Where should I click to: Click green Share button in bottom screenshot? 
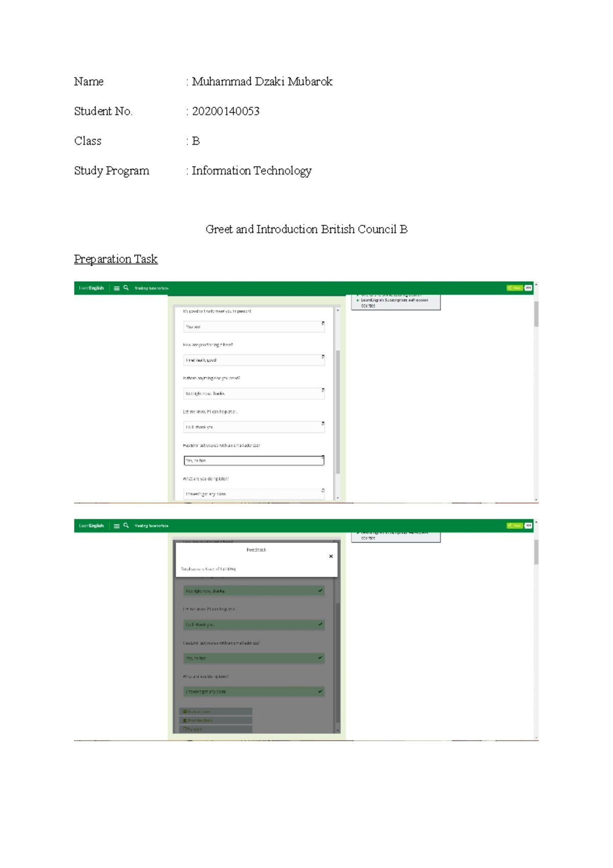click(513, 526)
